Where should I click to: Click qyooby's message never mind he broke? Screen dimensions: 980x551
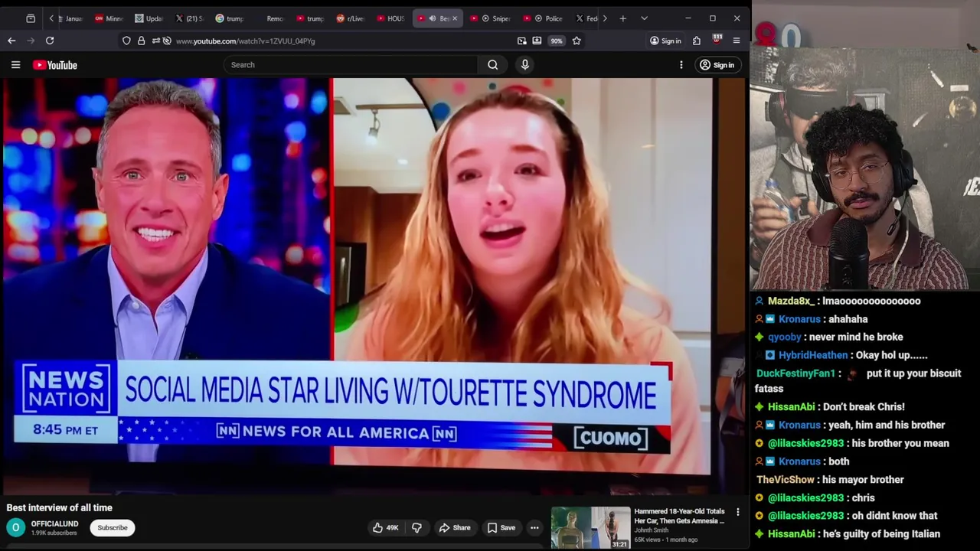coord(857,337)
